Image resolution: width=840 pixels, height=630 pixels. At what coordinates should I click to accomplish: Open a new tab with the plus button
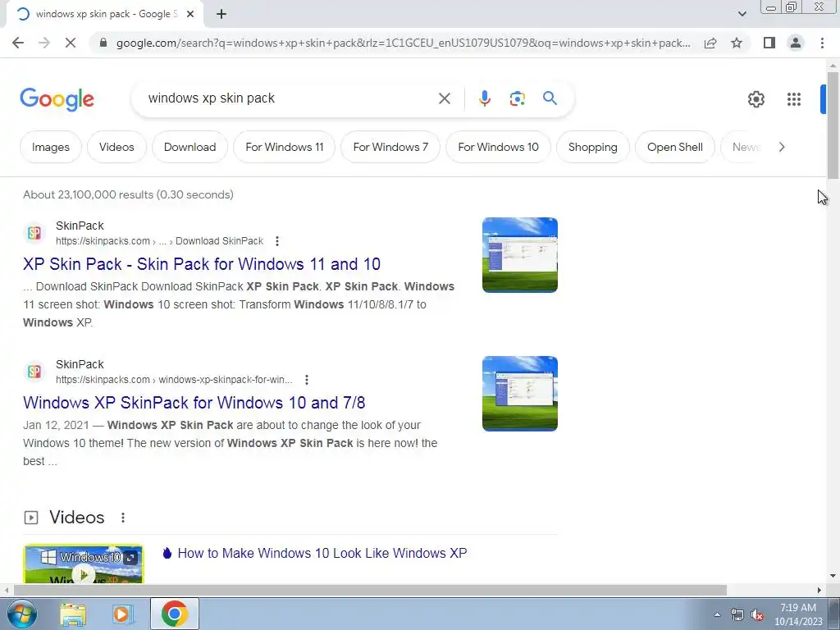221,14
